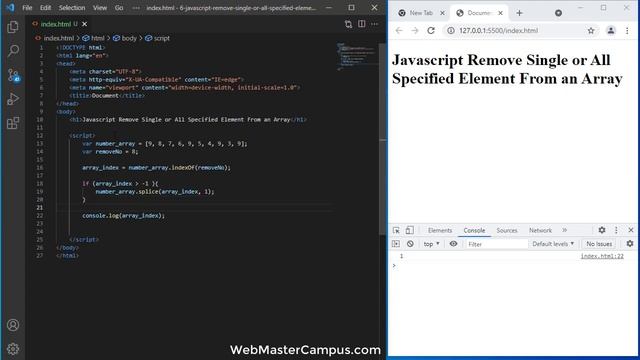Open a new tab in Chrome
Image resolution: width=640 pixels, height=360 pixels.
[519, 13]
